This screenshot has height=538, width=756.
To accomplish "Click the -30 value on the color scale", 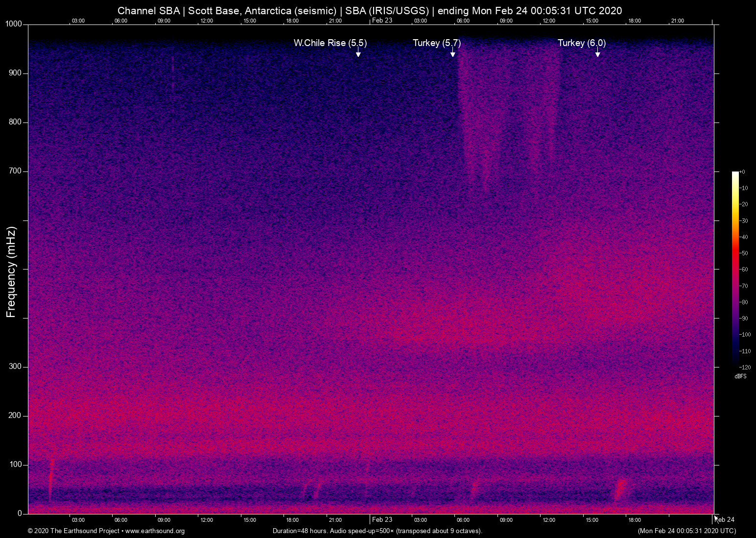I will click(x=744, y=221).
